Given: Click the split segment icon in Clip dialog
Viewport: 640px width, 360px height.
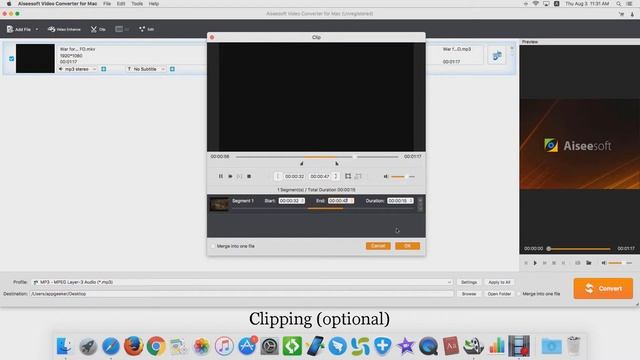Looking at the screenshot, I should pyautogui.click(x=358, y=176).
